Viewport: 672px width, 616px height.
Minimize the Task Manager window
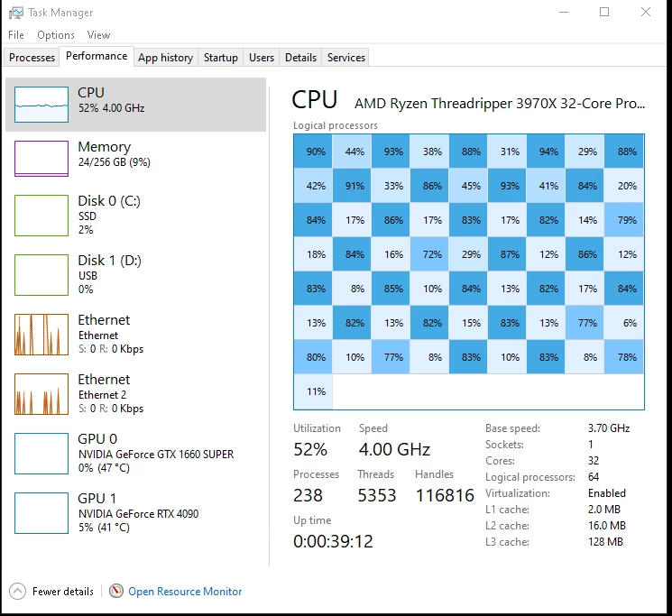click(564, 12)
